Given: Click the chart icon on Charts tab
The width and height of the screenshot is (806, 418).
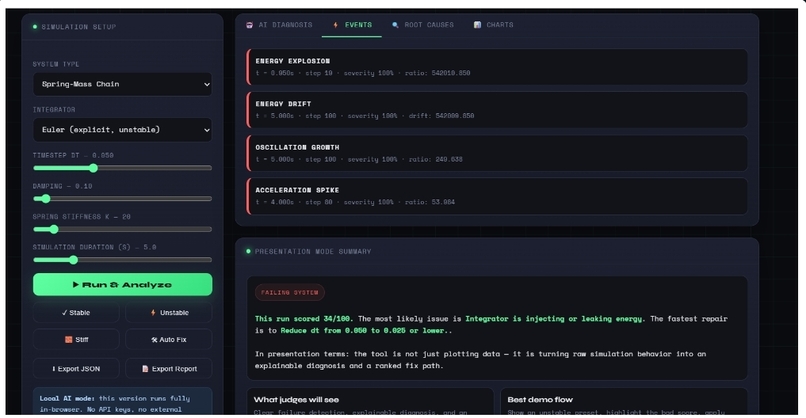Looking at the screenshot, I should [x=477, y=25].
